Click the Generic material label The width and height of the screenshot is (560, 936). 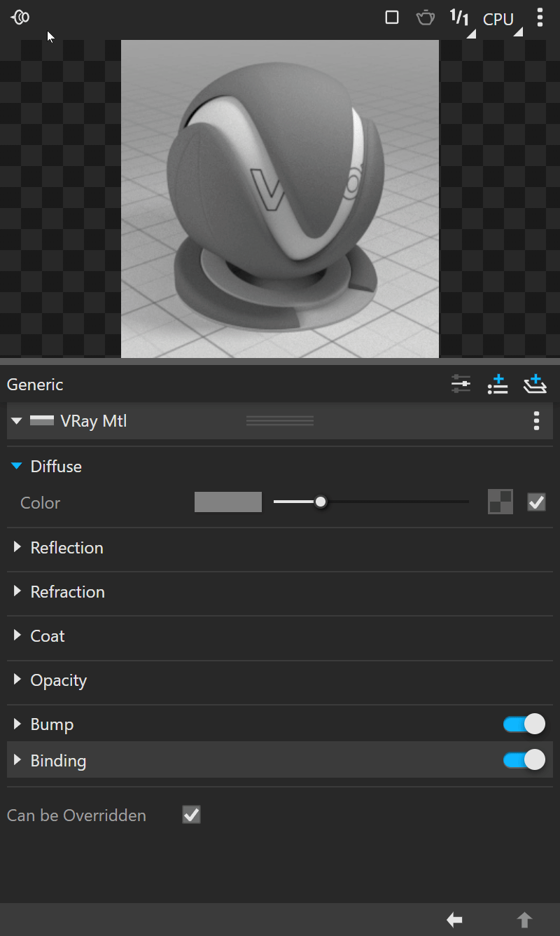tap(35, 385)
